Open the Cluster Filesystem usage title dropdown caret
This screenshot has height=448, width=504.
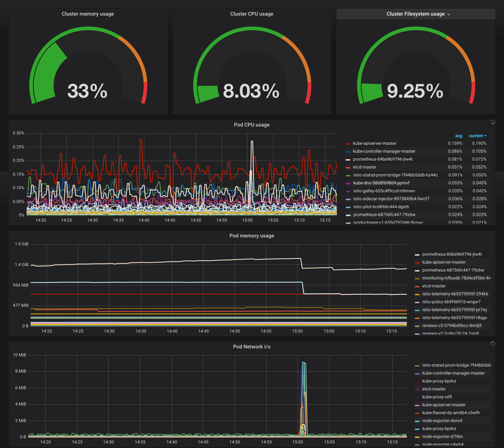click(449, 15)
